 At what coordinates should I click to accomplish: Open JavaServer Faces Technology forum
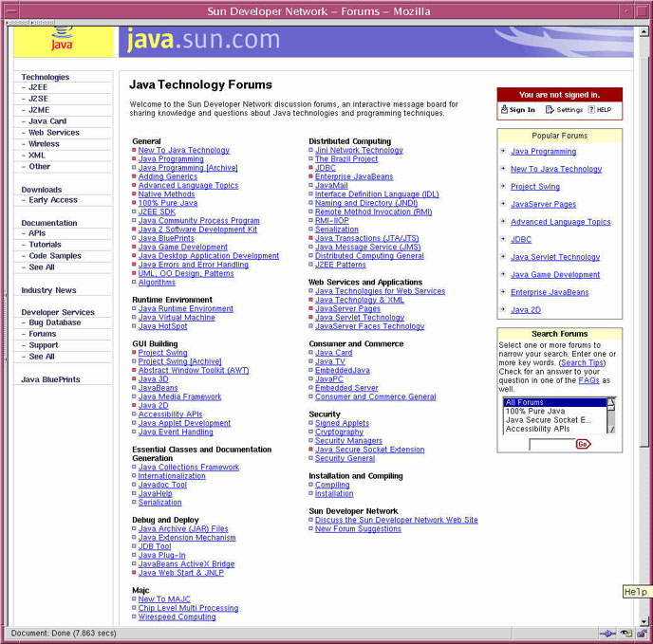click(370, 326)
